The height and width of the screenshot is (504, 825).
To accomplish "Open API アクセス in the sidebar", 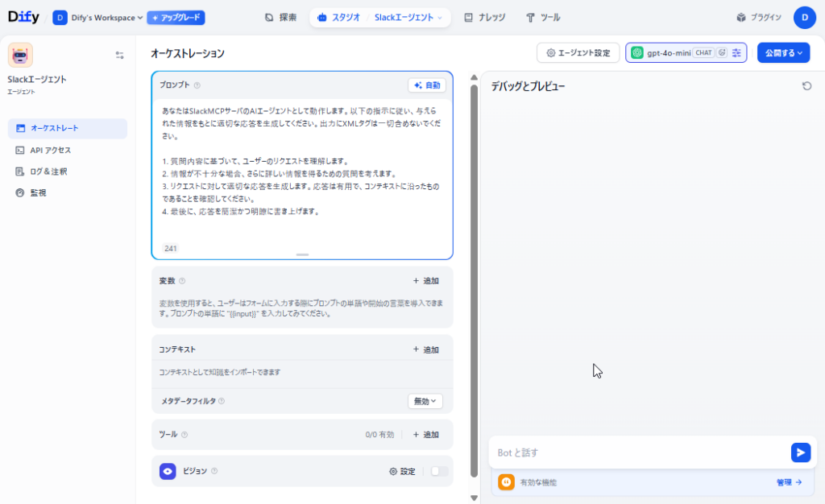I will click(x=51, y=150).
